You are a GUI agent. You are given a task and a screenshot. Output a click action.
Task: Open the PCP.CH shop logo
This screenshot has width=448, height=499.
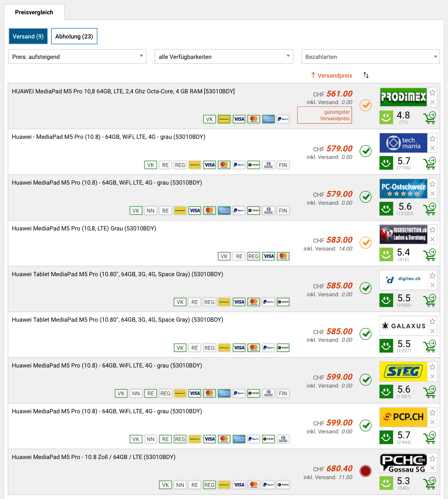point(403,417)
